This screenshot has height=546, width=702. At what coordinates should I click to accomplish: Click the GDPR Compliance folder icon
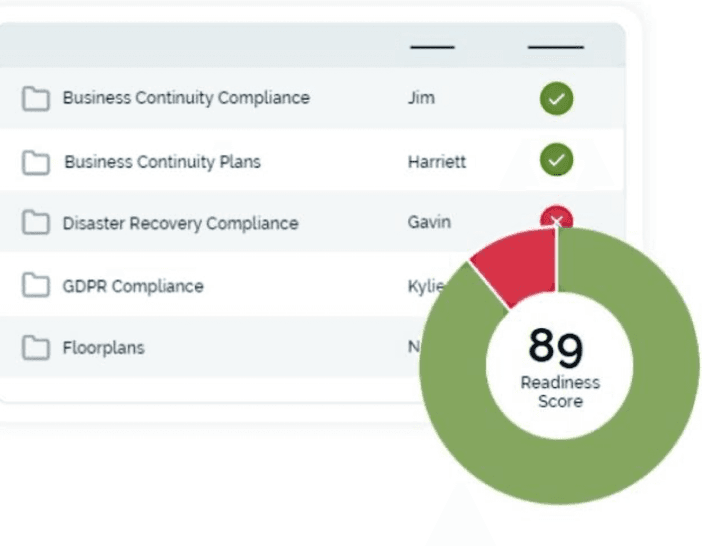37,286
